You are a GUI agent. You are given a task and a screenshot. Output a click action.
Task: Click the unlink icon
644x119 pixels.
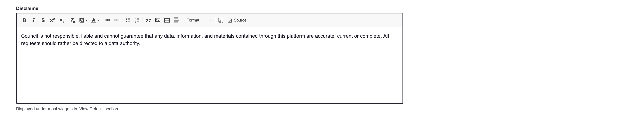[117, 20]
